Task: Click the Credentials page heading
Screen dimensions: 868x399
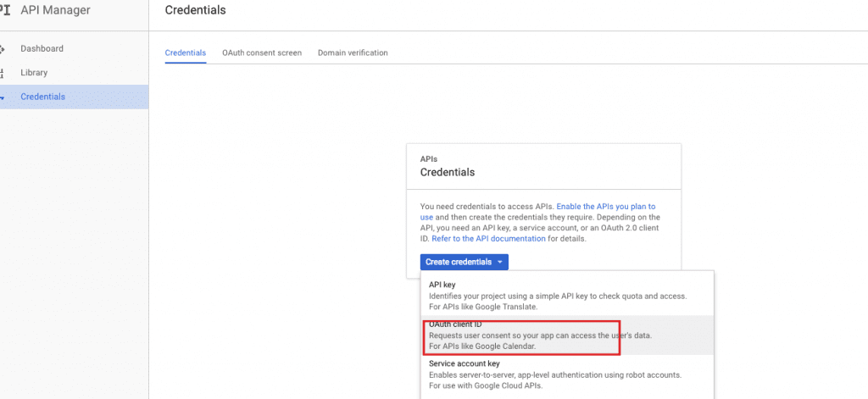Action: point(196,10)
